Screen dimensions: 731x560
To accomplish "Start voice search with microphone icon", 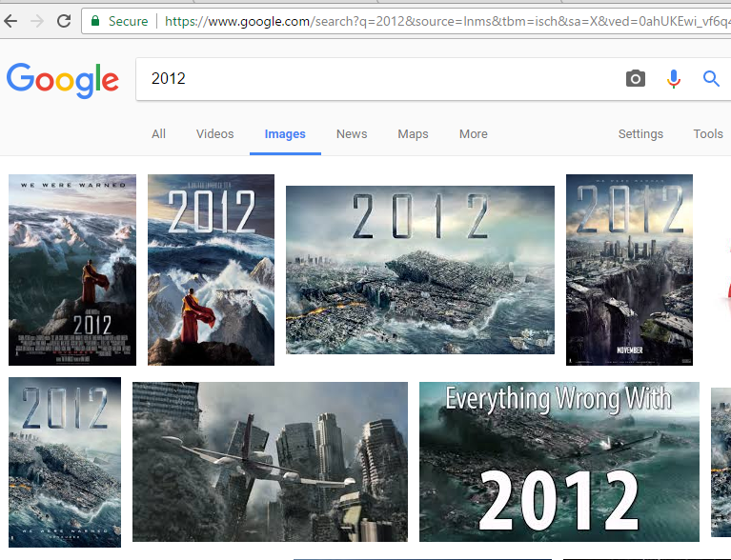I will coord(673,79).
